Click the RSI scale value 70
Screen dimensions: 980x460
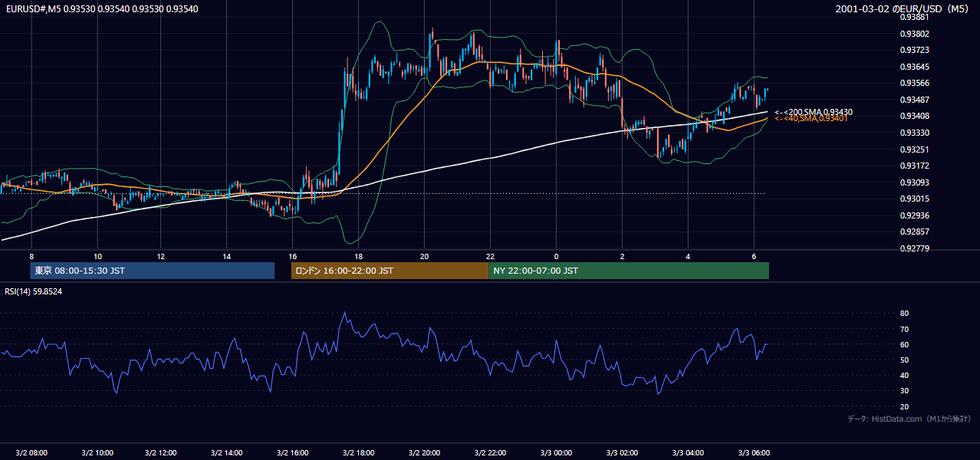[x=904, y=329]
